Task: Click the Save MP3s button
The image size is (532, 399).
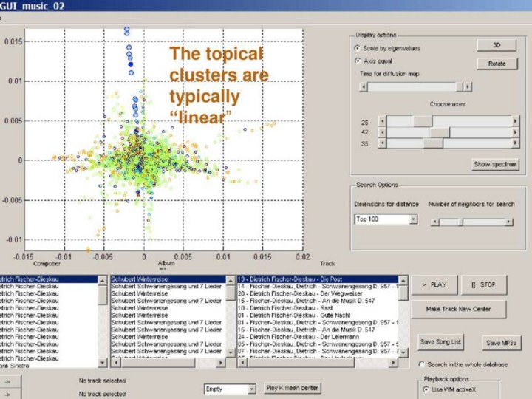Action: pyautogui.click(x=502, y=343)
